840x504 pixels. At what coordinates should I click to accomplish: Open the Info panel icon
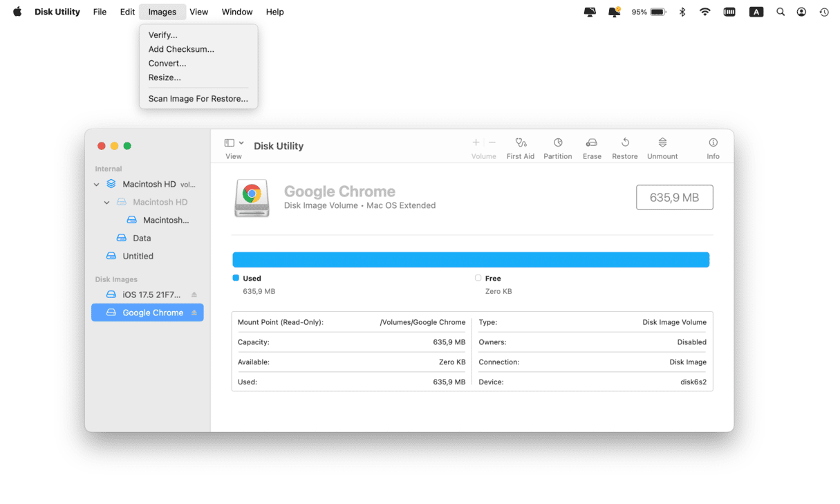click(x=713, y=143)
